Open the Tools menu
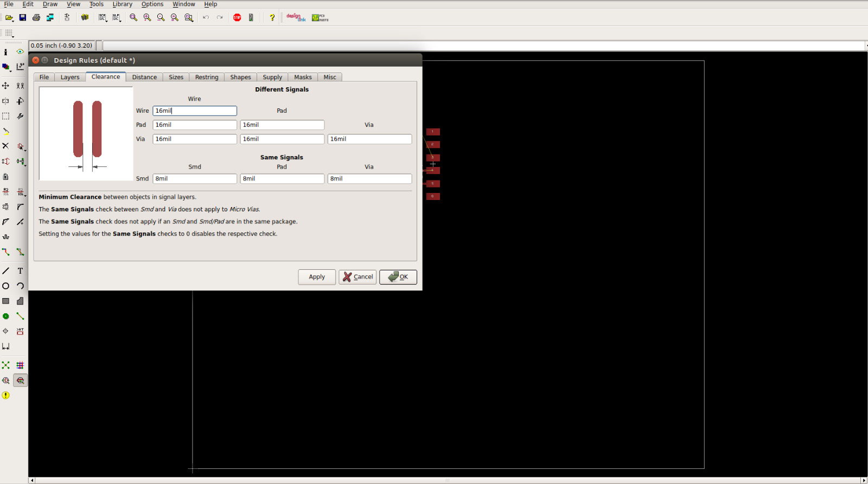The height and width of the screenshot is (484, 868). click(97, 4)
